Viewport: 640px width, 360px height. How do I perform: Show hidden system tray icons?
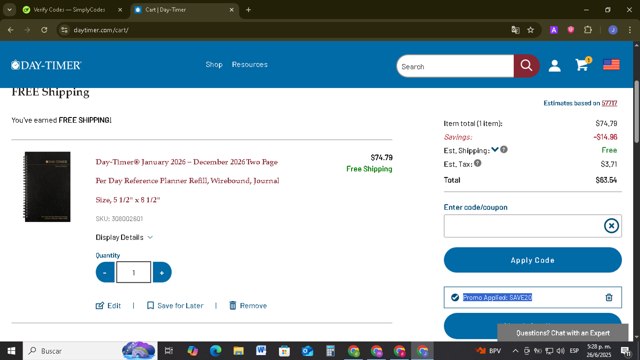(x=516, y=351)
